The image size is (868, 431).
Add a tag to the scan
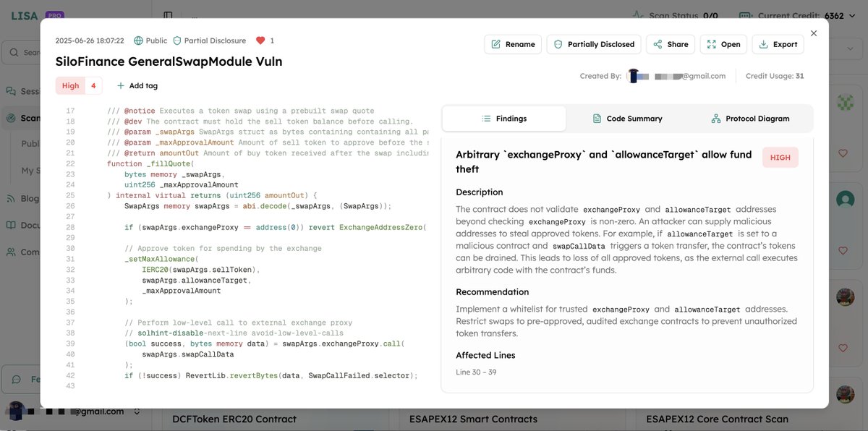137,85
